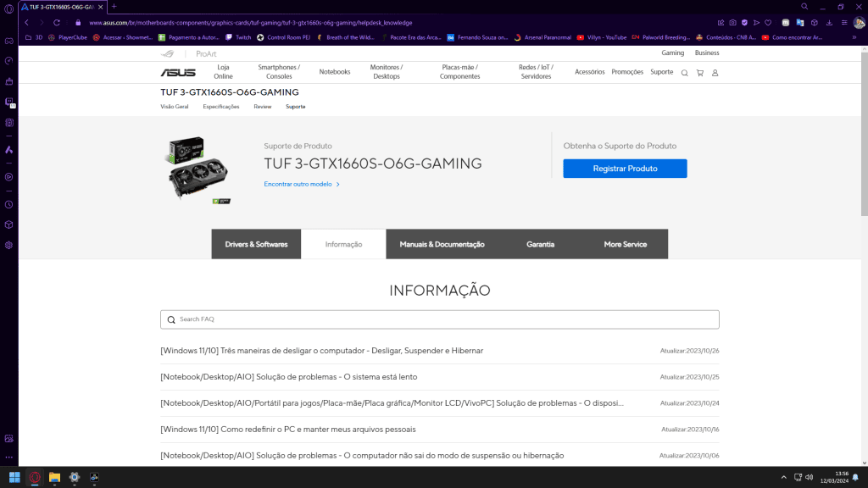
Task: Select the Informação tab
Action: (x=344, y=244)
